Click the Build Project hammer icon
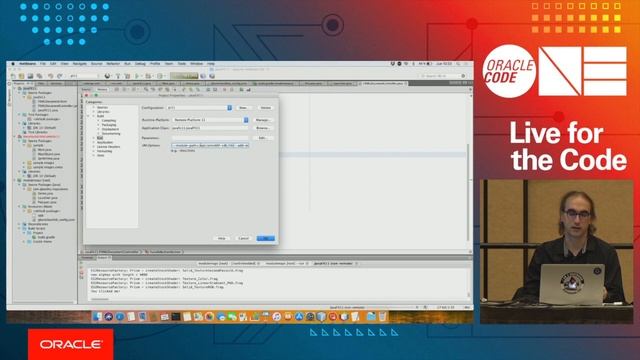This screenshot has width=640, height=360. (118, 76)
